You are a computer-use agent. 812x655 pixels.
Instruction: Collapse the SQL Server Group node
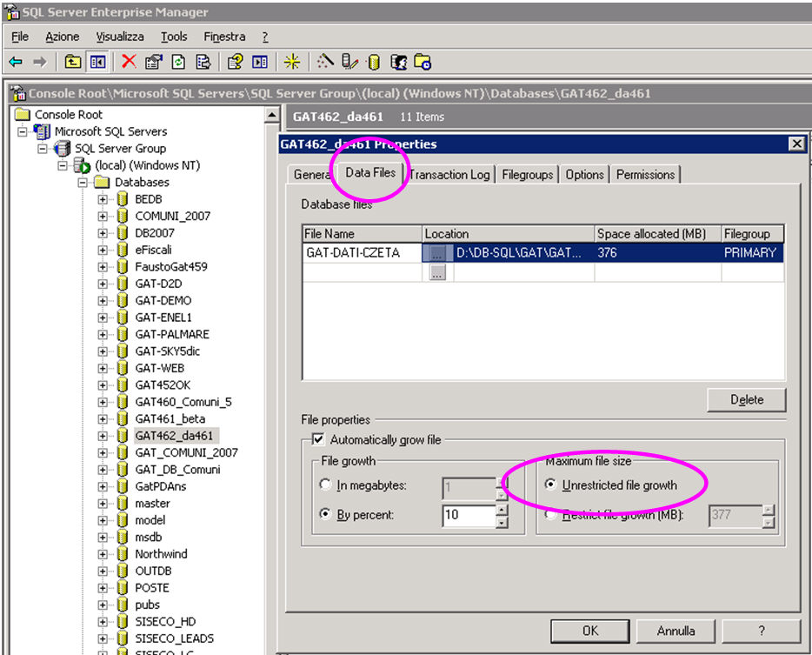[x=43, y=149]
